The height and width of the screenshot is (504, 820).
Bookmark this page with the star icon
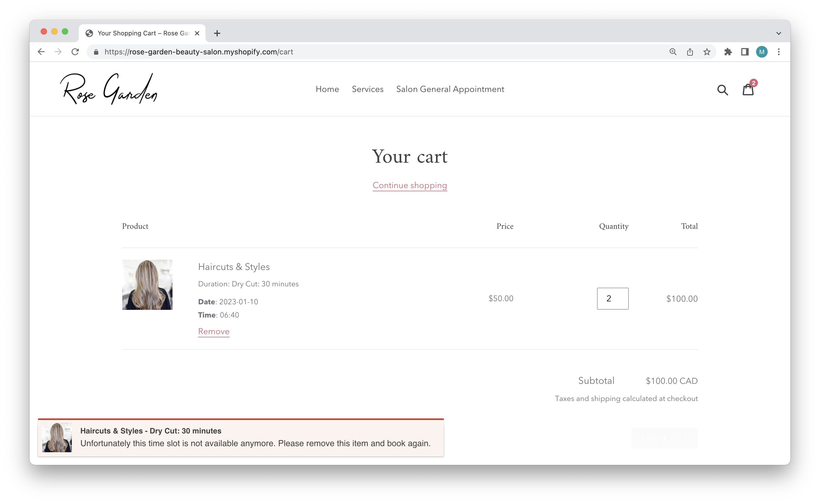[707, 52]
